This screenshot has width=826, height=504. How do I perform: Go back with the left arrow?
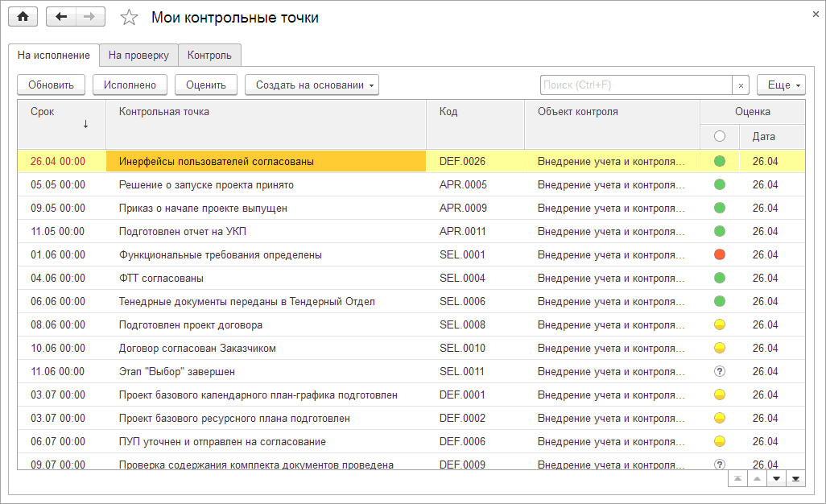(61, 17)
